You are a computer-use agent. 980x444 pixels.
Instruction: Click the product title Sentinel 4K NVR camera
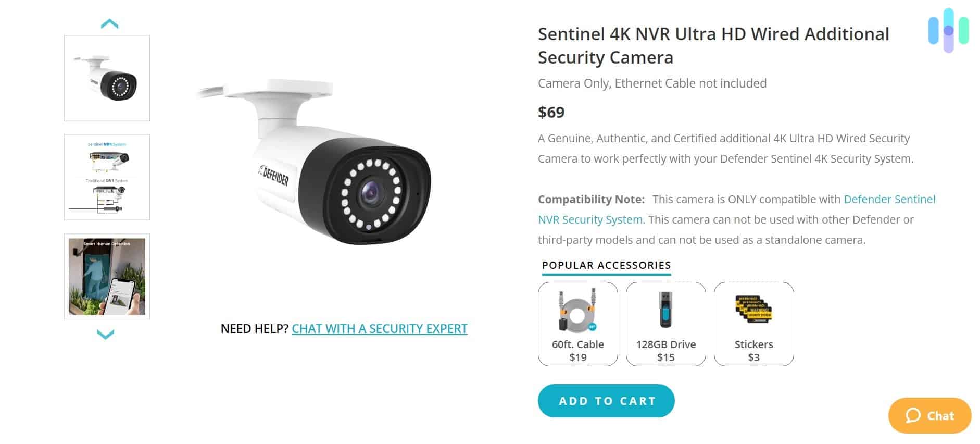(713, 45)
